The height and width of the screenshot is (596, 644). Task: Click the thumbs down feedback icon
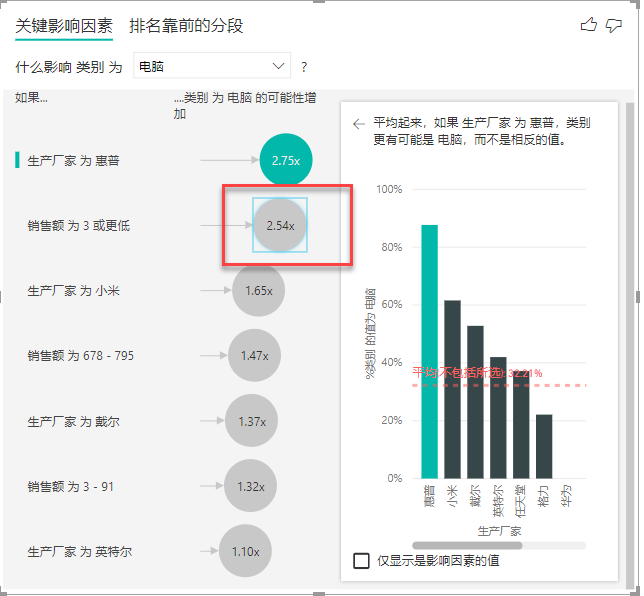(x=614, y=25)
